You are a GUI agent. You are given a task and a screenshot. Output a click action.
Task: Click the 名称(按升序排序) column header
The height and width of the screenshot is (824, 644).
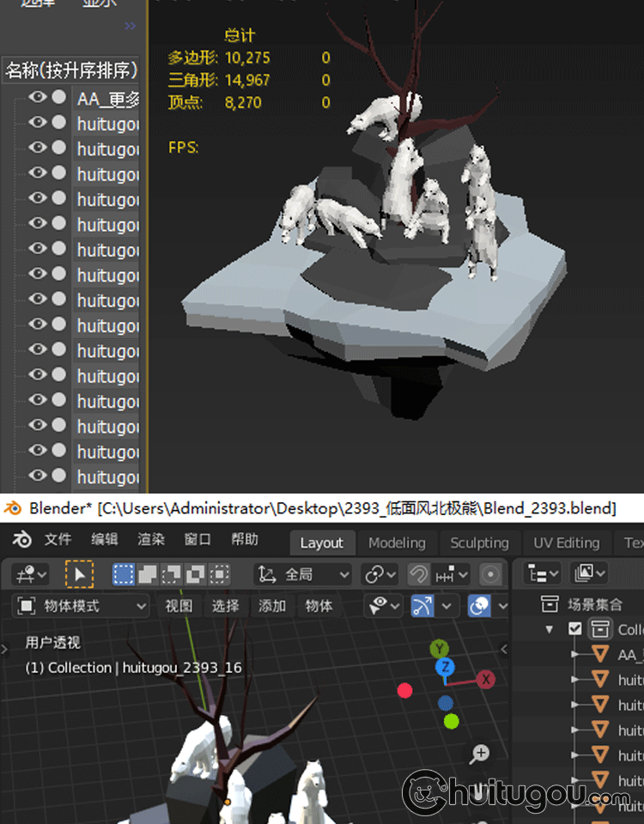(71, 70)
